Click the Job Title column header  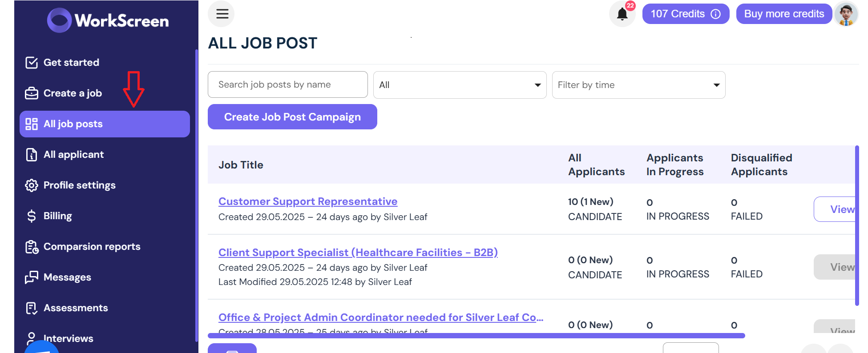point(241,165)
